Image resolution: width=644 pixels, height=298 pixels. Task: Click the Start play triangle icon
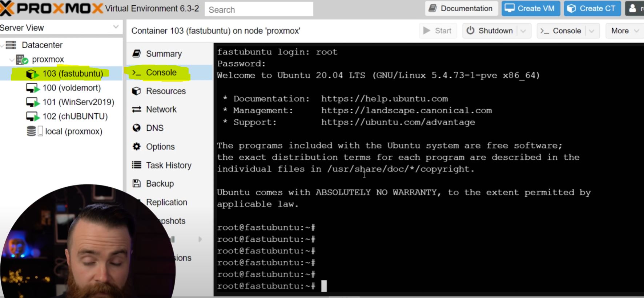pos(427,31)
